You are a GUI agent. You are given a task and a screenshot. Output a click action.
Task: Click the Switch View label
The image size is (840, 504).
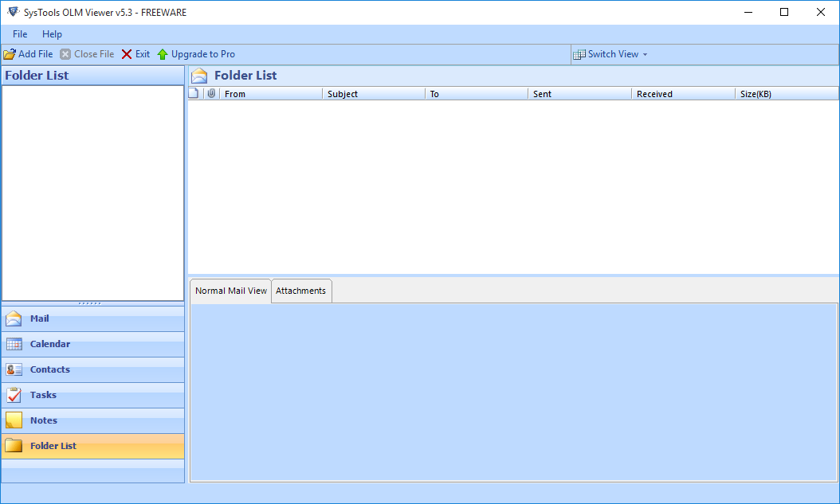click(613, 54)
